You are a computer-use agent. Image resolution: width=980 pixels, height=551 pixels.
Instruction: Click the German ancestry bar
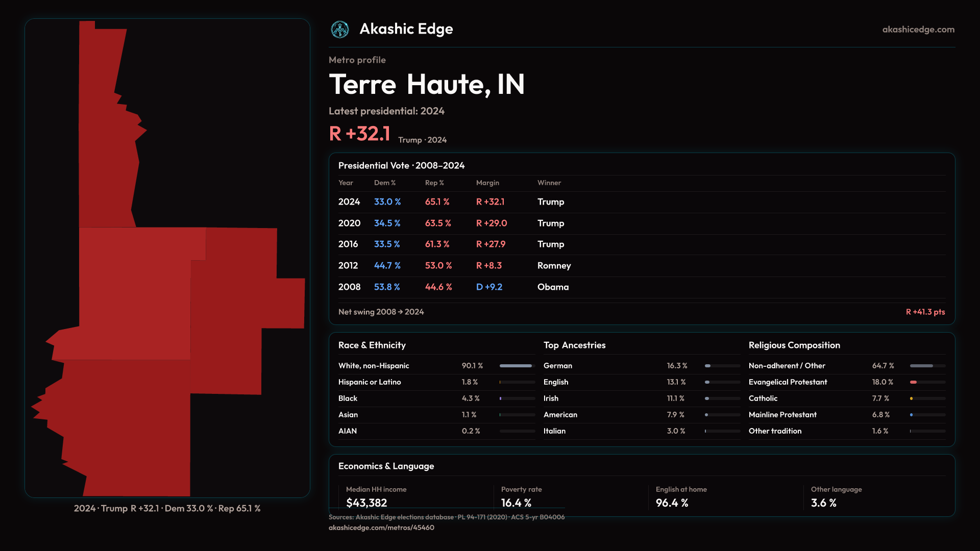[x=708, y=366]
